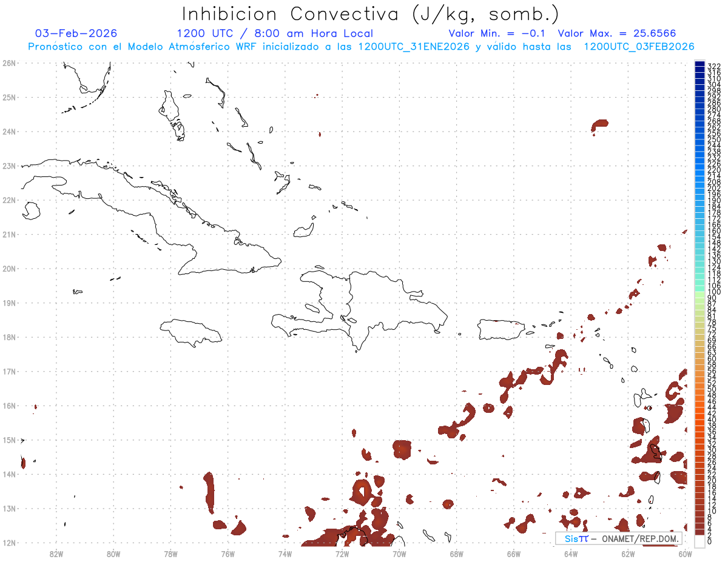728x562 pixels.
Task: Click the Puerto Rico island outline on map
Action: 501,330
